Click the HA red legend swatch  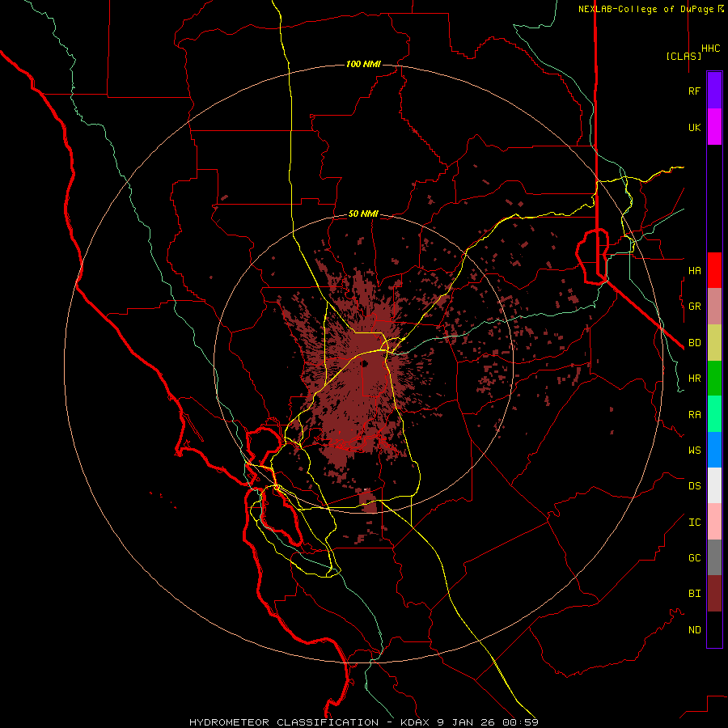pyautogui.click(x=714, y=270)
